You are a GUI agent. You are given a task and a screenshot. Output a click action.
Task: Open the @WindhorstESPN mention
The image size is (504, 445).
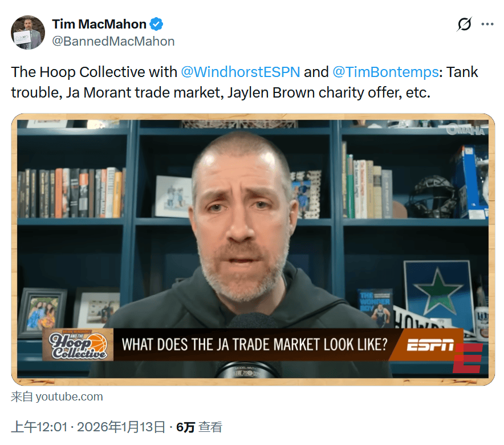[241, 72]
